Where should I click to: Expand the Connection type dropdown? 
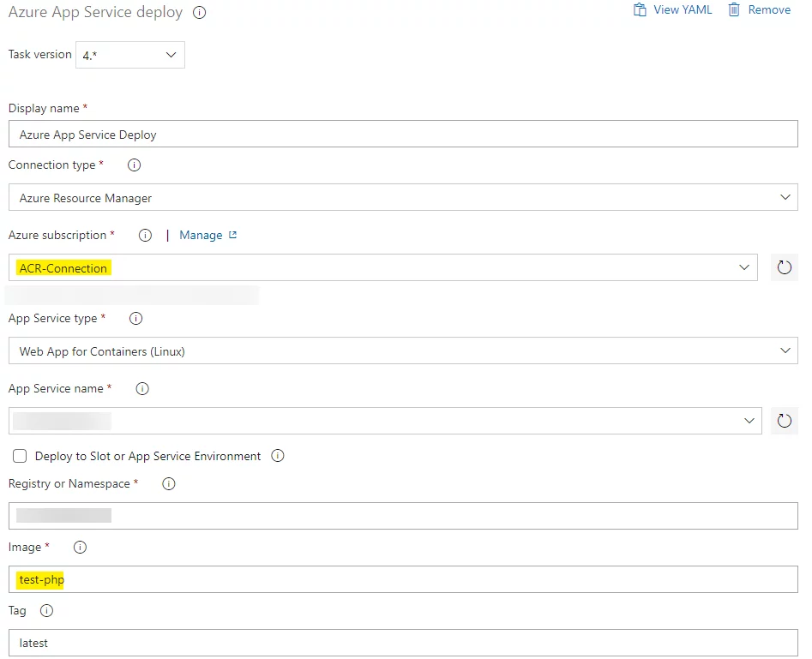pos(403,197)
